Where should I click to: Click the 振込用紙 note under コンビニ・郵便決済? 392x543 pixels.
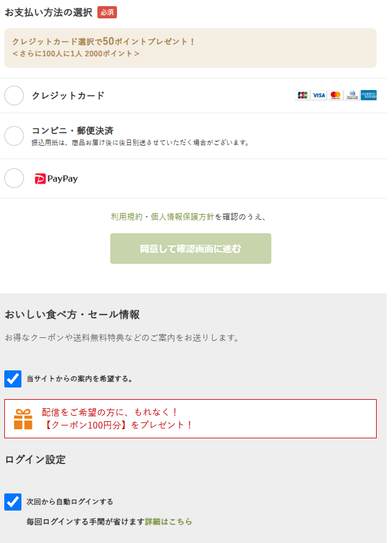(x=141, y=143)
